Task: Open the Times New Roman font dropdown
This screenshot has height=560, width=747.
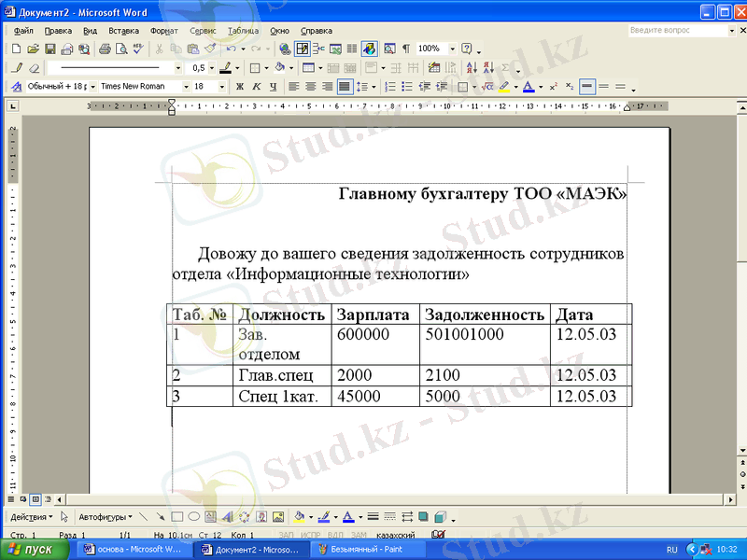Action: [187, 87]
